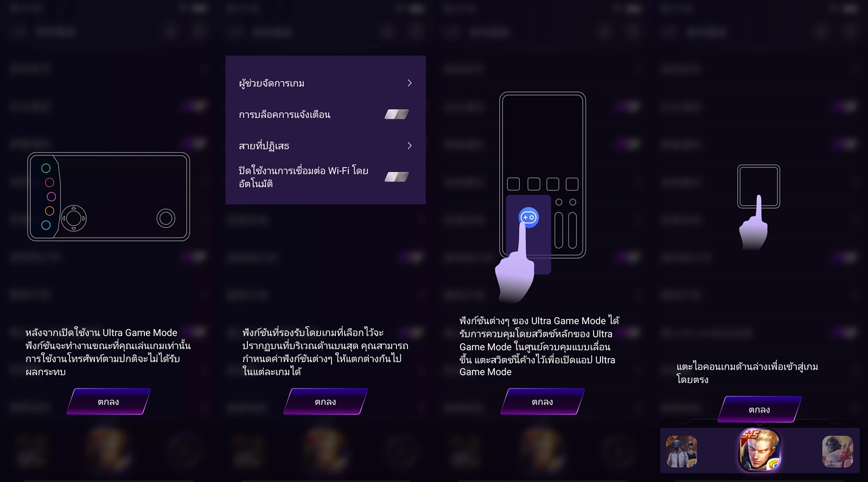
Task: Tap the square icon above pointing finger
Action: point(758,186)
